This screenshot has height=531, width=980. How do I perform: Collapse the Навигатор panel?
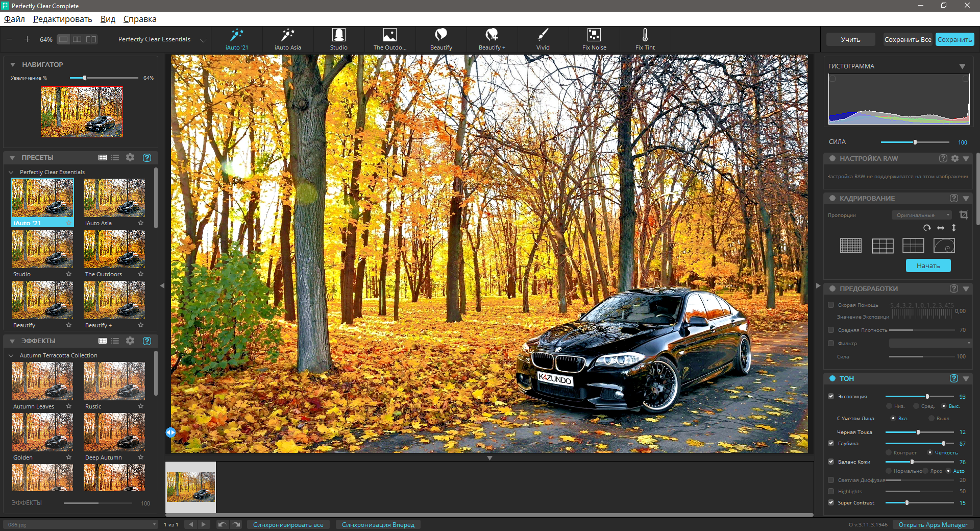(x=13, y=65)
